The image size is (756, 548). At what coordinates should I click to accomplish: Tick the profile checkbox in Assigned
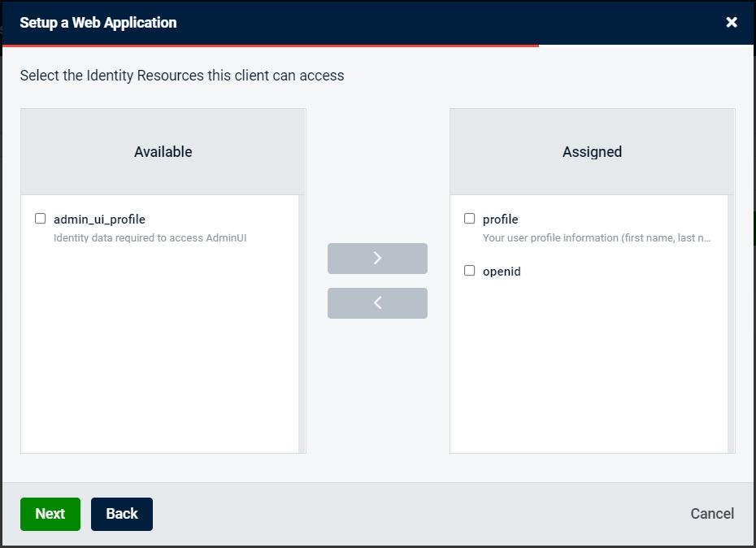click(469, 219)
